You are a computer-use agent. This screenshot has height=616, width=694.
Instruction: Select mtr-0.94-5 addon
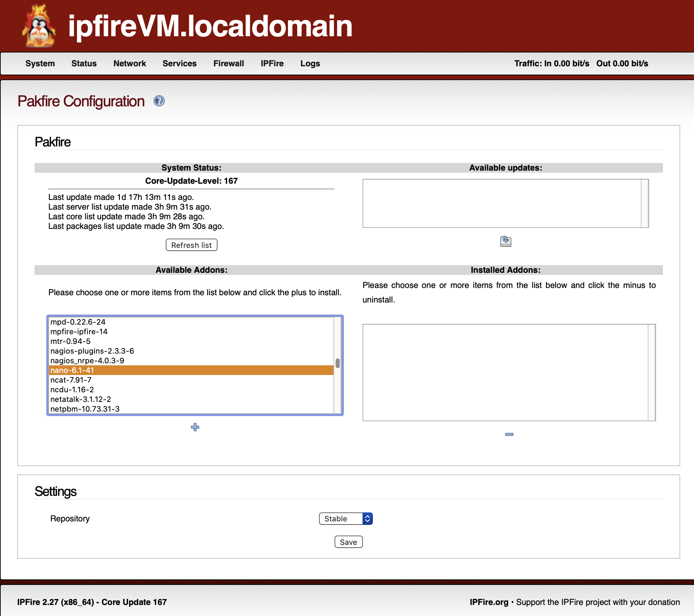pyautogui.click(x=191, y=341)
